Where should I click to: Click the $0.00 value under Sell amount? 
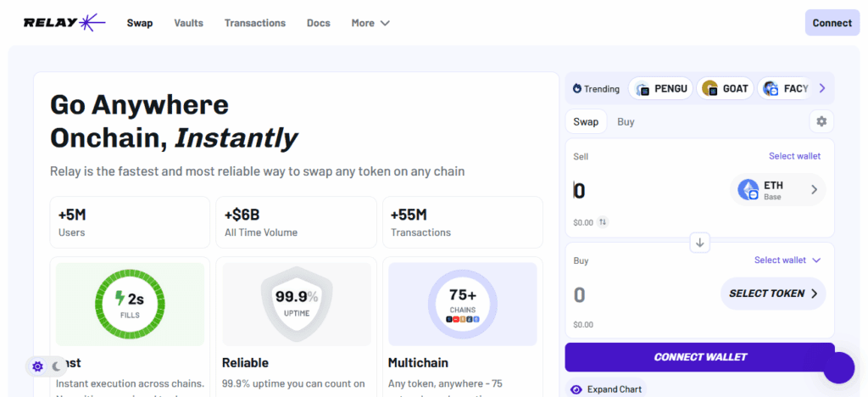pyautogui.click(x=583, y=222)
